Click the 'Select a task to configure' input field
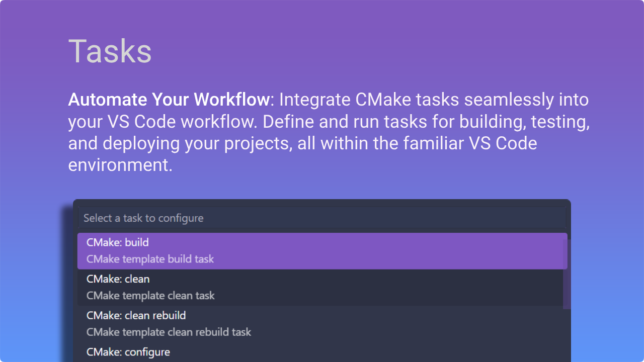The image size is (644, 362). pos(201,218)
